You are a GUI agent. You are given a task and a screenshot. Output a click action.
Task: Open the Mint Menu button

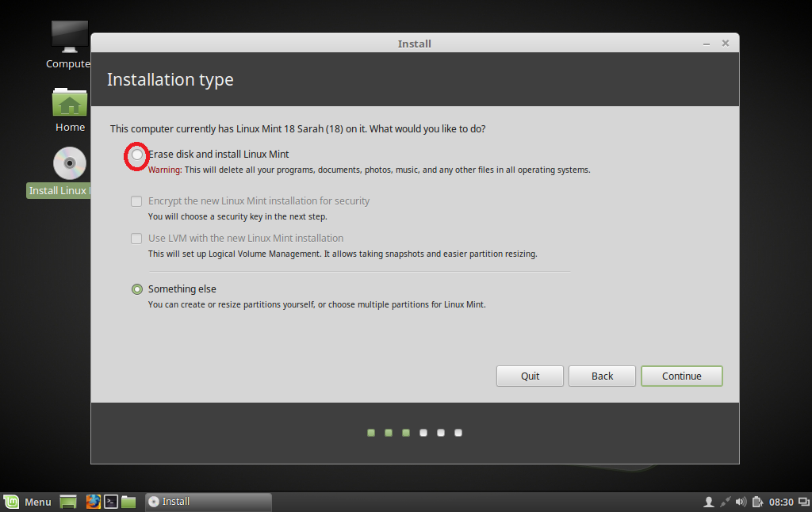28,502
